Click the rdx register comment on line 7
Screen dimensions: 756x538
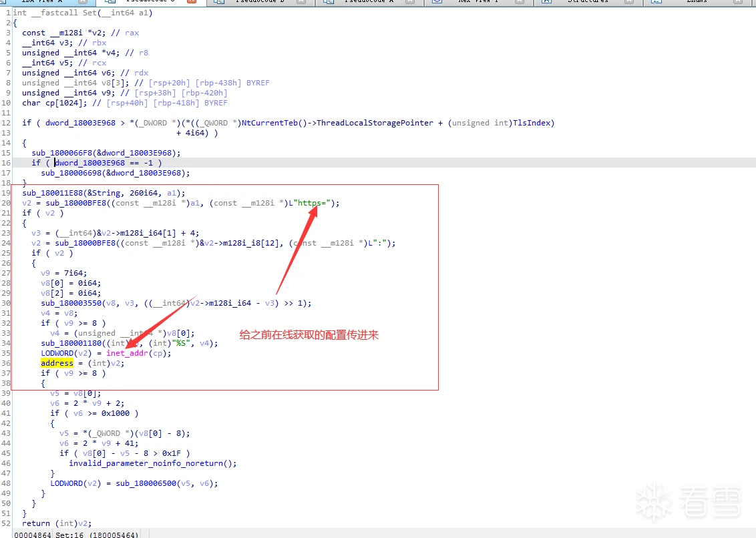(x=142, y=73)
